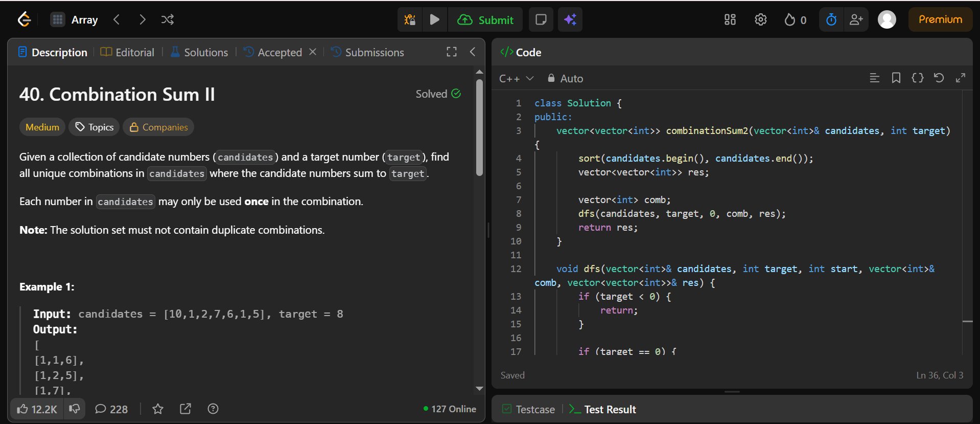
Task: Click the AI sparkle assistant icon
Action: (x=570, y=20)
